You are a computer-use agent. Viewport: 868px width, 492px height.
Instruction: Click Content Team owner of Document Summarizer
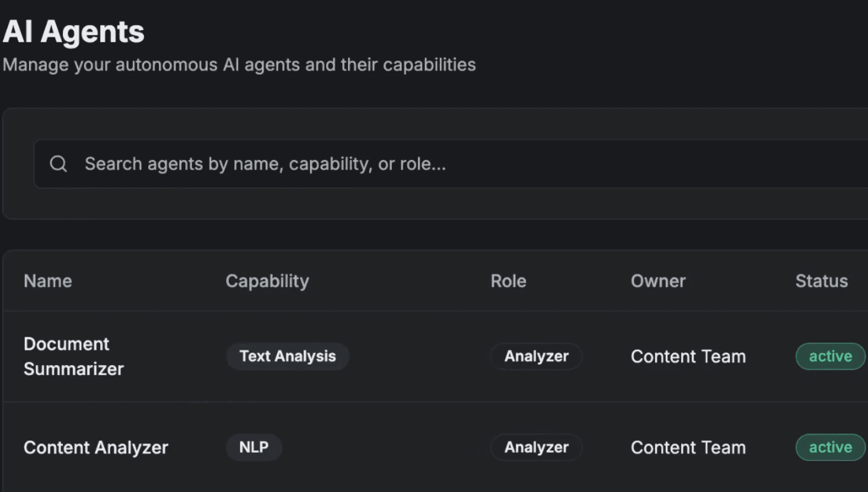pos(688,356)
